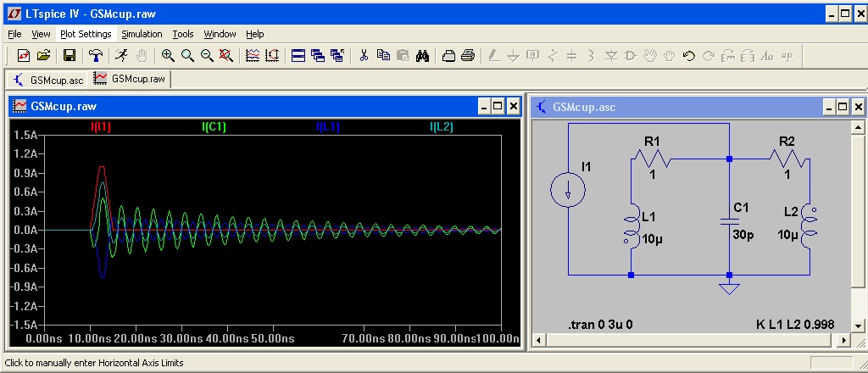The image size is (868, 373).
Task: Run the simulation with the running man icon
Action: pyautogui.click(x=122, y=56)
